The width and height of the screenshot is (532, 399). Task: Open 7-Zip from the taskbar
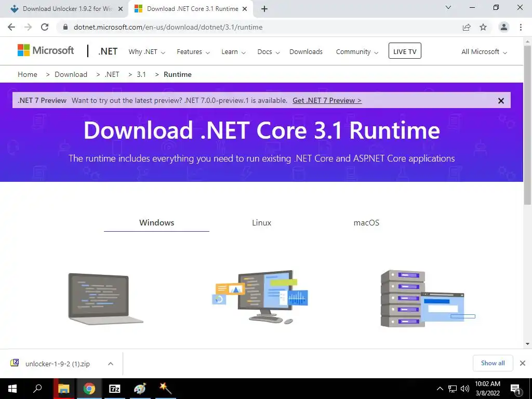click(115, 389)
